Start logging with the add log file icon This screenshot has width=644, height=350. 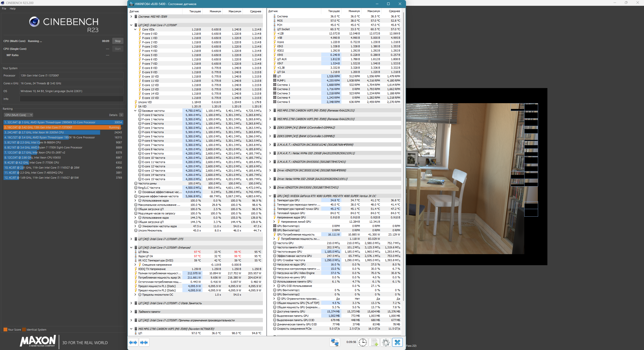[x=374, y=342]
